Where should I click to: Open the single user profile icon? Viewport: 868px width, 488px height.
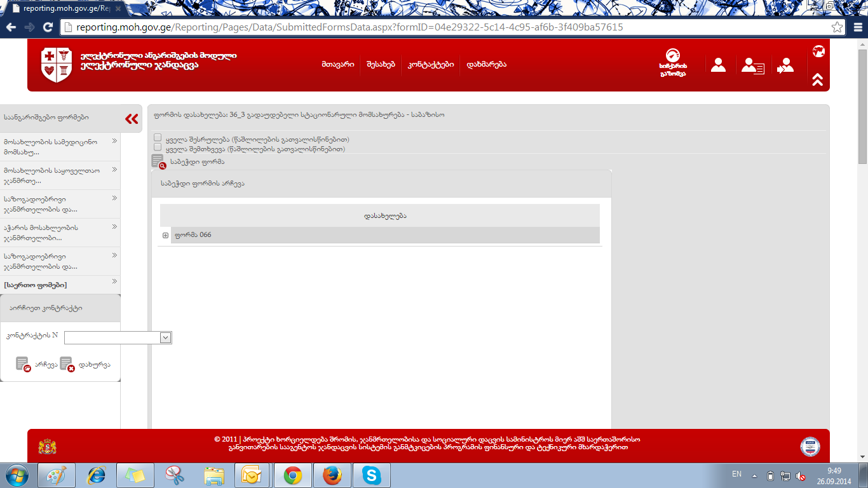[x=719, y=65]
